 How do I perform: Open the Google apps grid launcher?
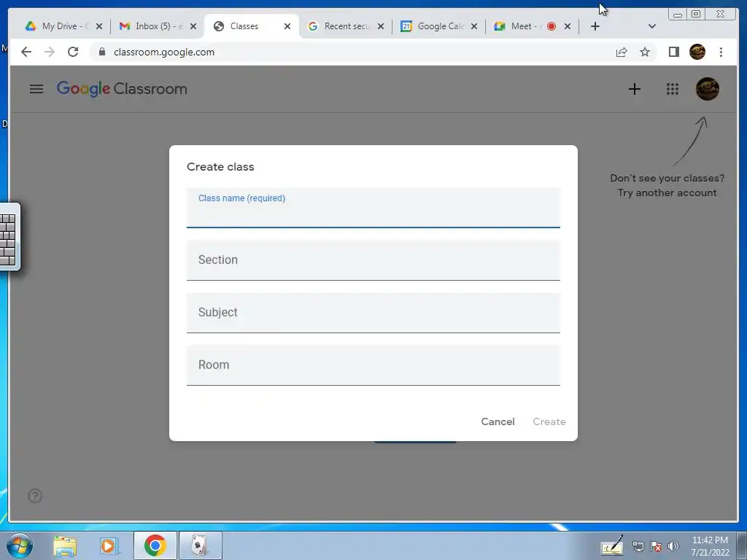[672, 89]
